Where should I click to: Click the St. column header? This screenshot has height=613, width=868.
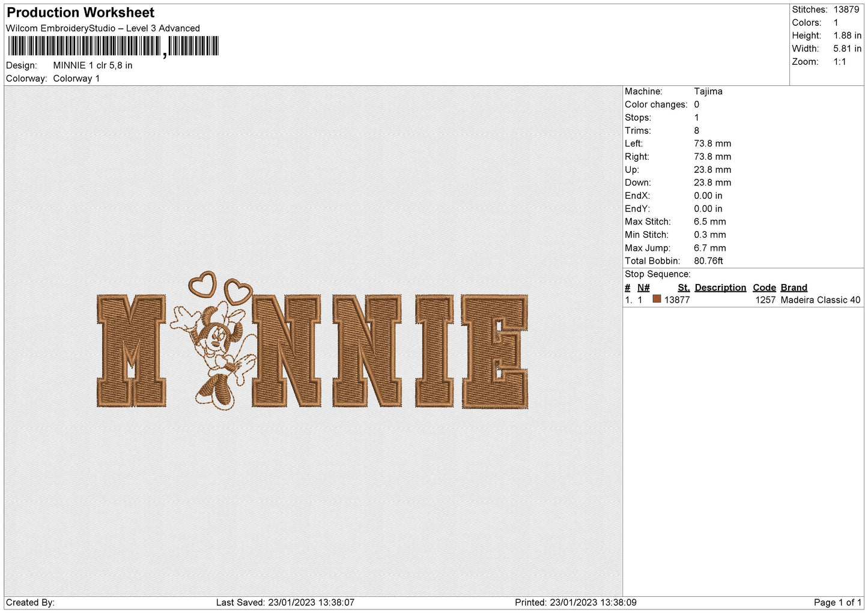pos(683,288)
